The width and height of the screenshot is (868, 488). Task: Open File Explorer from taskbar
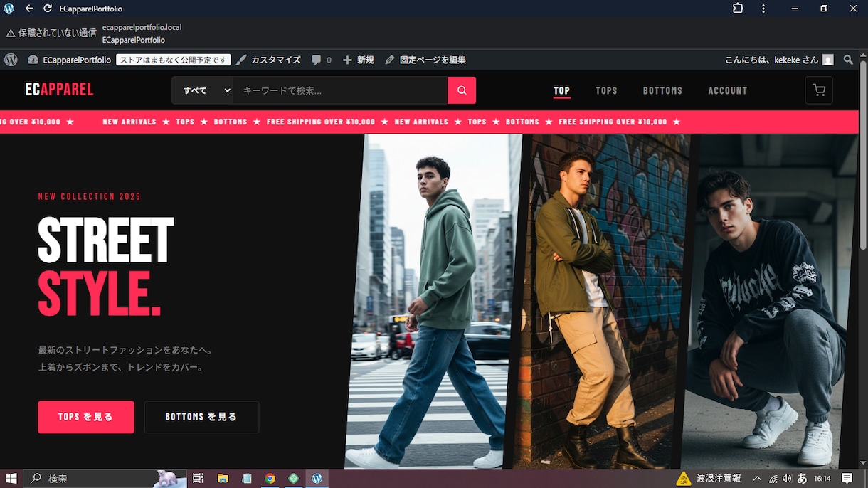[223, 478]
